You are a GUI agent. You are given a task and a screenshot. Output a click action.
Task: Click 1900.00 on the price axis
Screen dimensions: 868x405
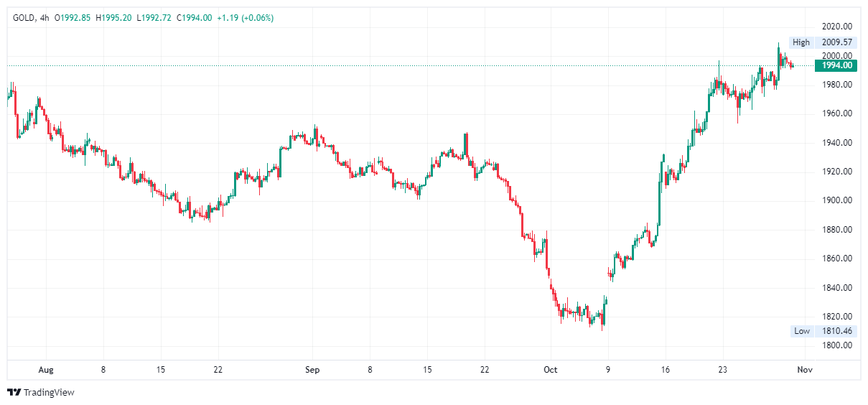pos(837,200)
